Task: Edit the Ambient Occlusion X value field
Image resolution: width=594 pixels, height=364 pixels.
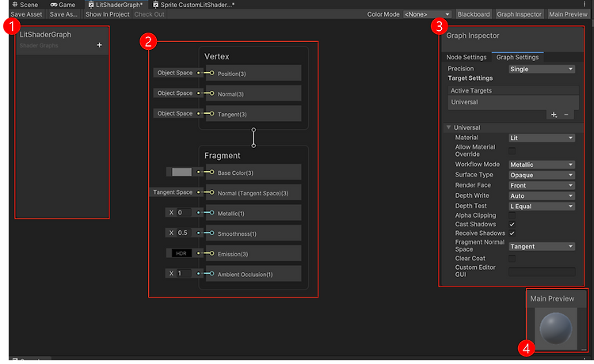Action: click(x=184, y=274)
